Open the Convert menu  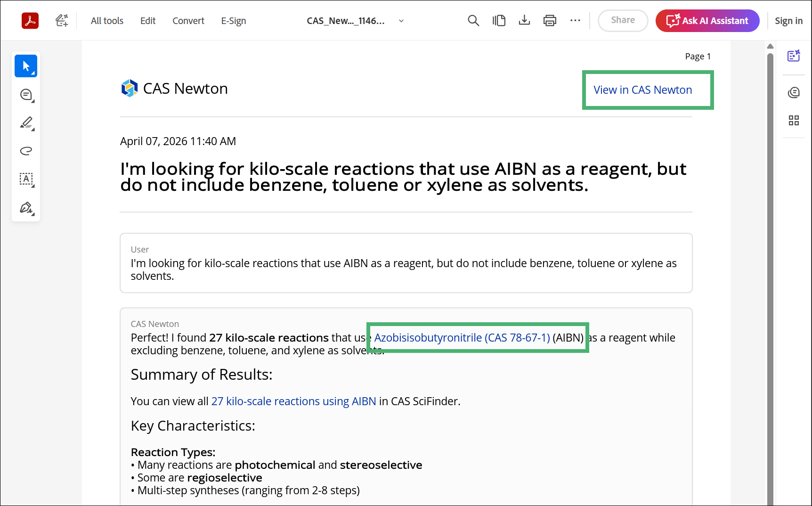click(x=188, y=21)
